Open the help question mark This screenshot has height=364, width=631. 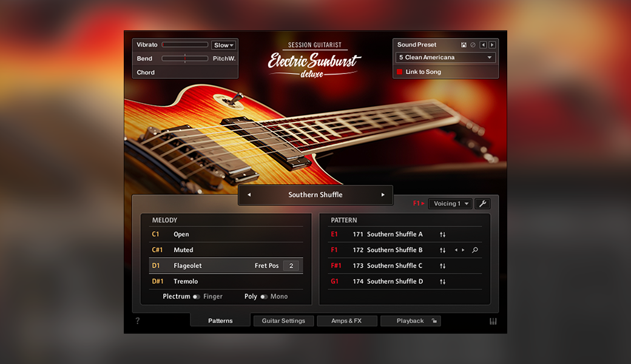pos(138,320)
